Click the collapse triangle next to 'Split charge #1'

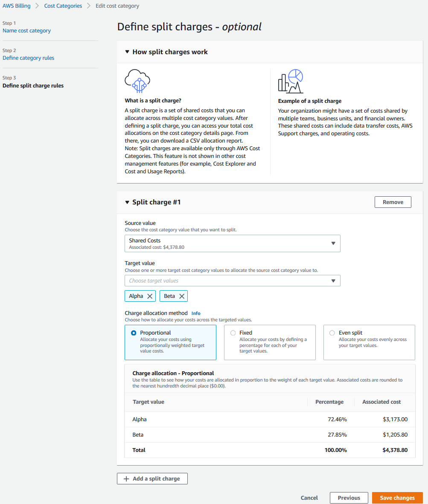[x=128, y=202]
